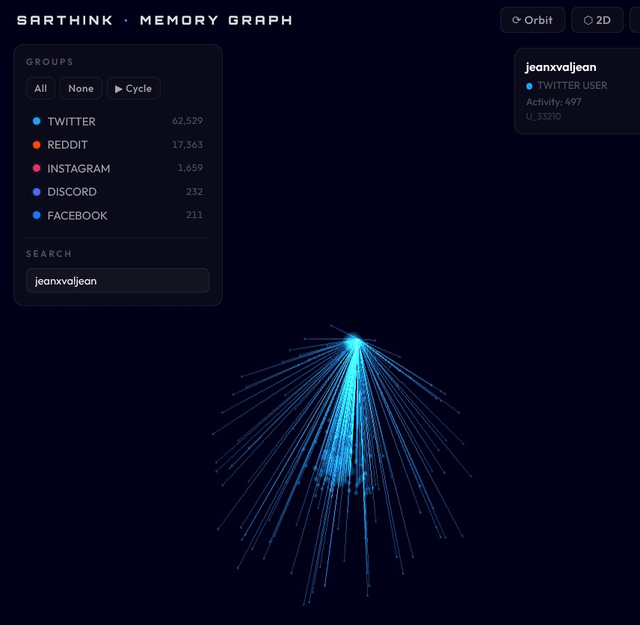Deselect groups with the None button
This screenshot has width=640, height=625.
point(81,89)
